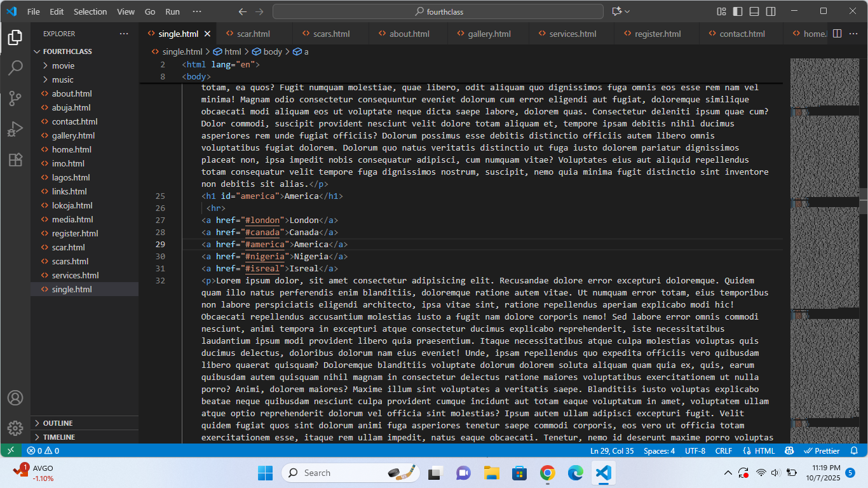Click the remote window indicator in status bar
The width and height of the screenshot is (868, 488).
pos(10,450)
